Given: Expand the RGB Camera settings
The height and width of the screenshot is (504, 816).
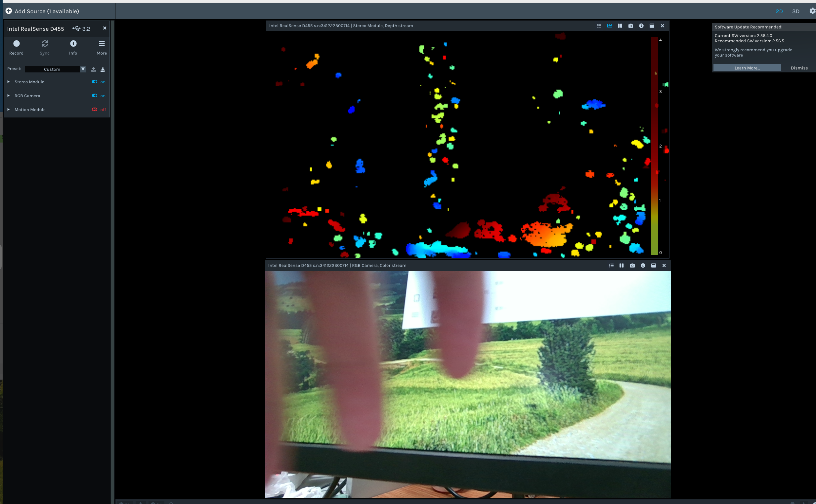Looking at the screenshot, I should click(8, 96).
